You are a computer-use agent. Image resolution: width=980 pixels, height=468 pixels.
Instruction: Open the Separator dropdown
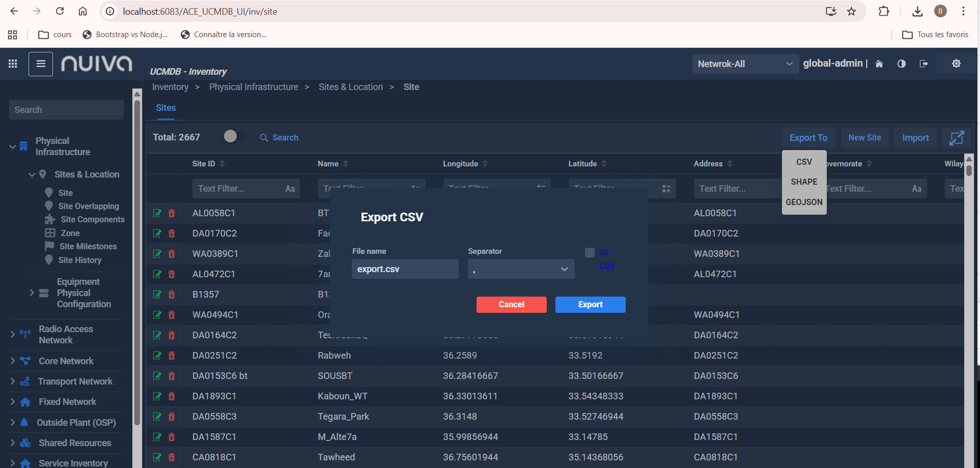[x=521, y=269]
